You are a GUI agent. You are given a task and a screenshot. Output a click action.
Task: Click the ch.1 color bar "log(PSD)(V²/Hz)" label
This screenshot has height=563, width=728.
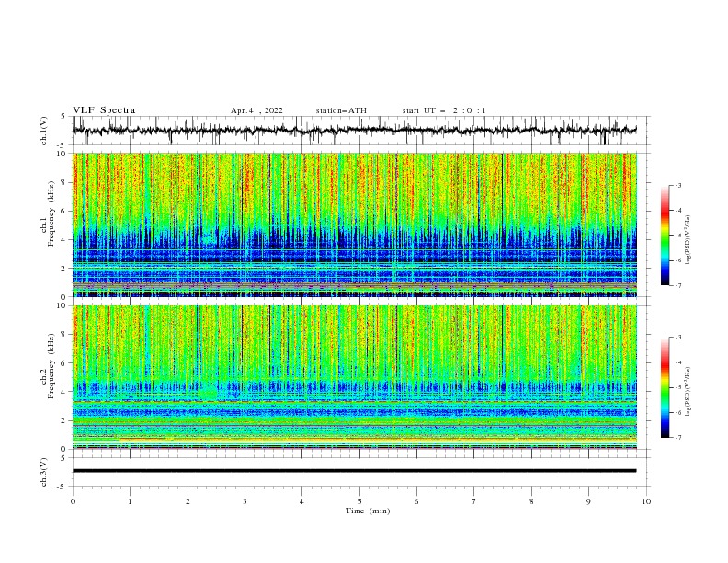pos(688,240)
